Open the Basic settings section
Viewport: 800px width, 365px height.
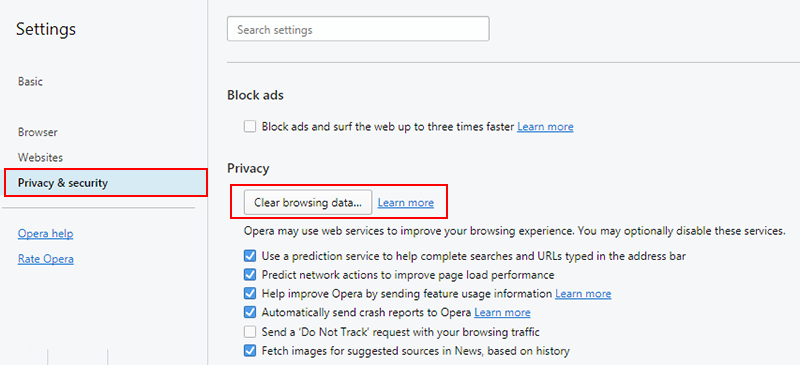click(x=31, y=81)
